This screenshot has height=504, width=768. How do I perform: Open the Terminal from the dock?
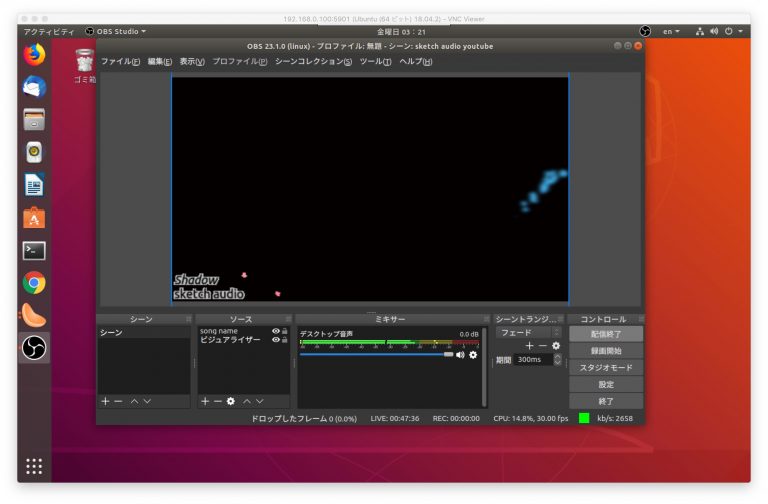pos(34,250)
